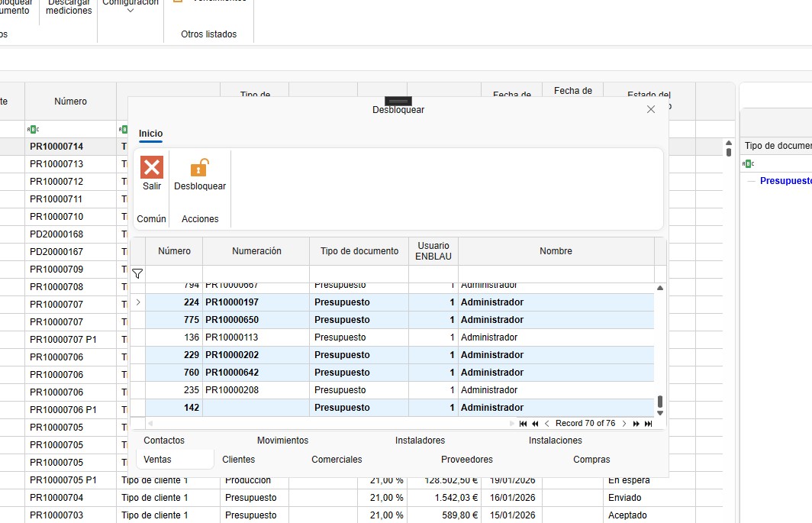Click the filter field under Tipo de documento
Viewport: 812px width, 523px height.
coord(359,273)
